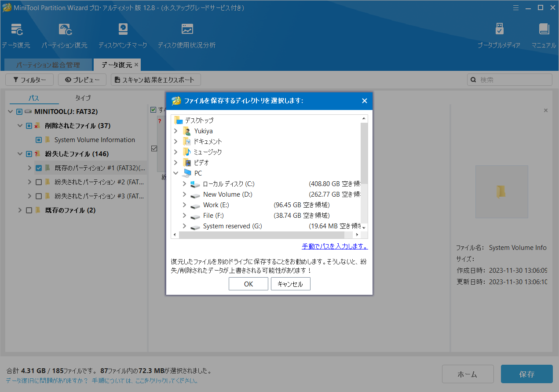Collapse 削除されたファイル tree node
This screenshot has height=392, width=559.
coord(20,126)
